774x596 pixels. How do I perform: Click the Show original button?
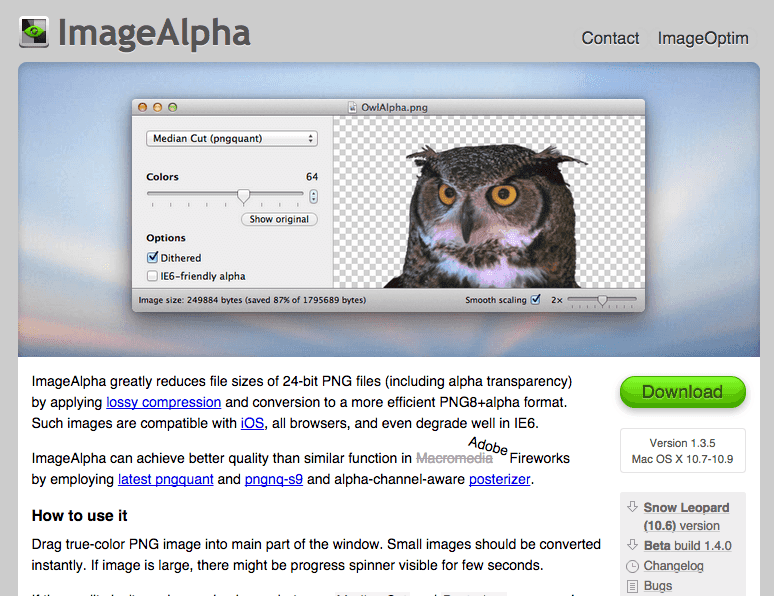[279, 219]
